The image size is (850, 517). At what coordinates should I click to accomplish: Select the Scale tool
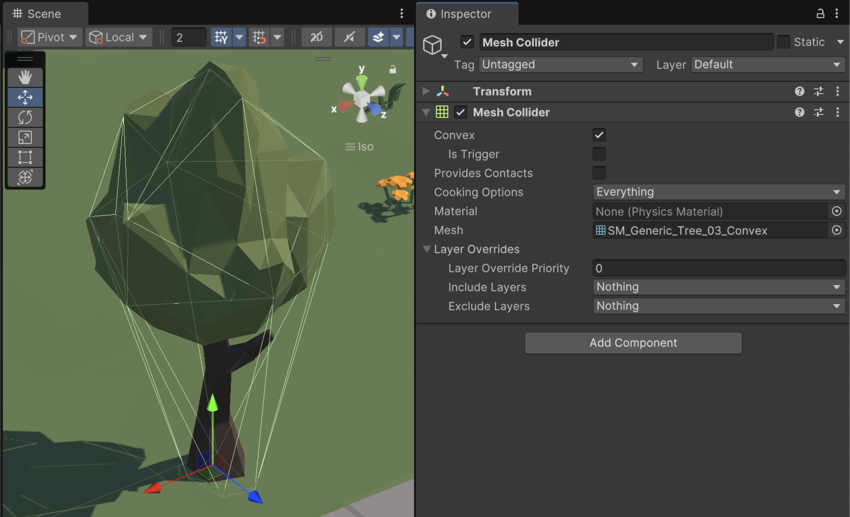point(25,137)
